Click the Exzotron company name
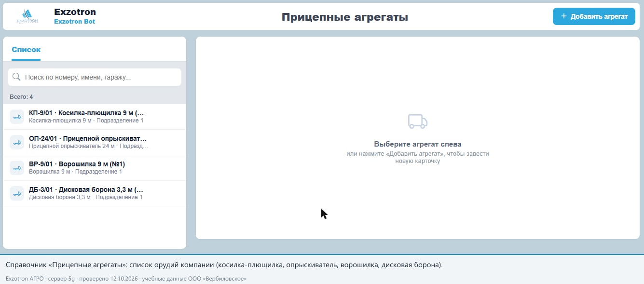644x284 pixels. point(75,12)
